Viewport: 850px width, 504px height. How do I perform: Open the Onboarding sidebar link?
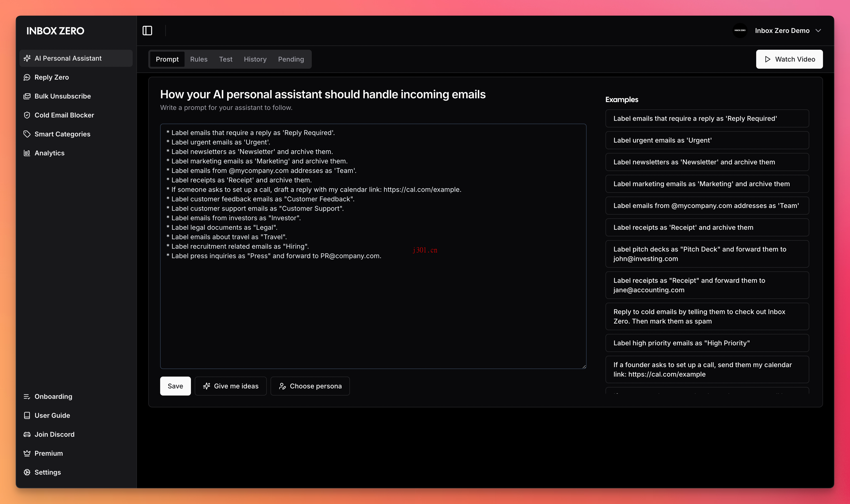(76, 397)
